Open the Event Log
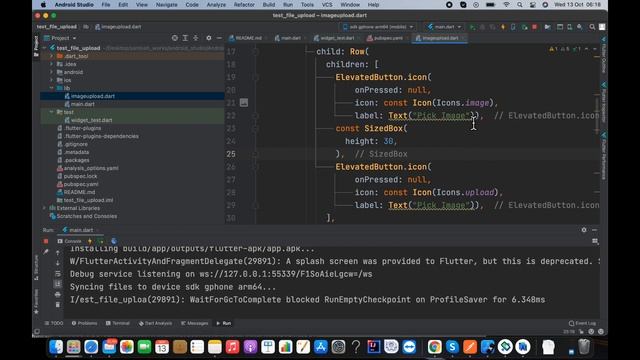Viewport: 640px width, 360px height. [582, 323]
